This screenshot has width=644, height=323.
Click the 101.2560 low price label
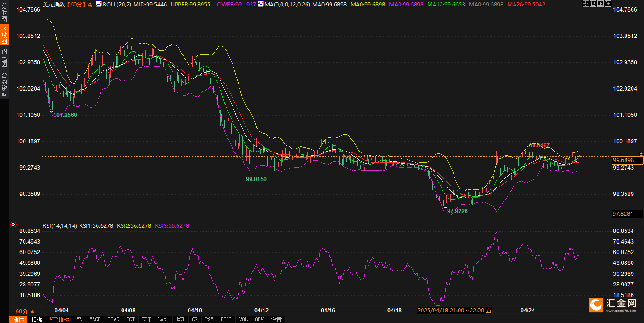pos(65,115)
